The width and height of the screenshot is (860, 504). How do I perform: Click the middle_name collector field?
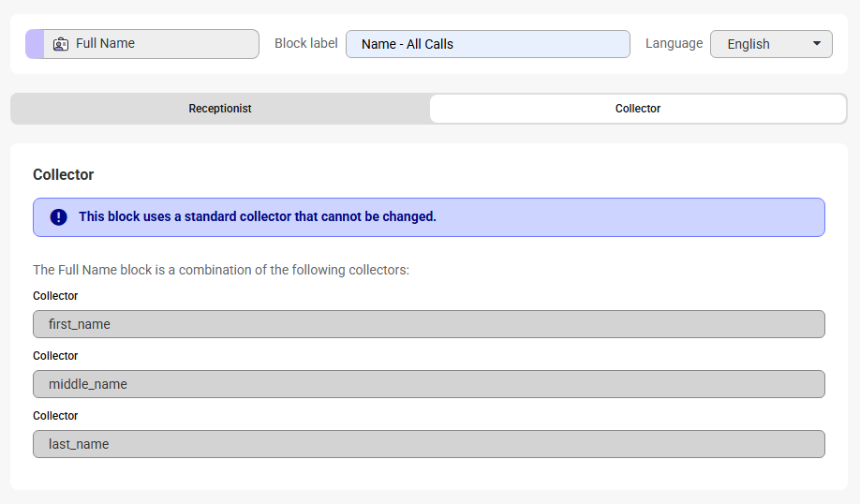[x=428, y=384]
